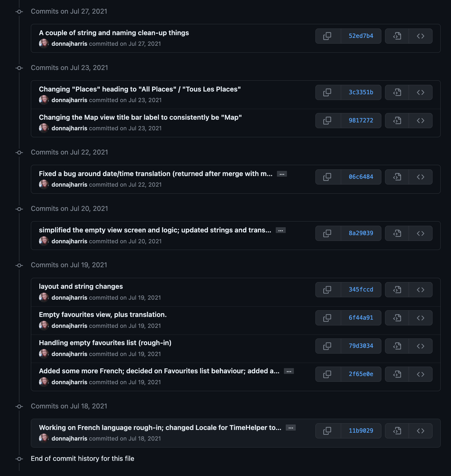Copy the SHA of commit 3c3351b
This screenshot has height=476, width=451.
[x=328, y=92]
